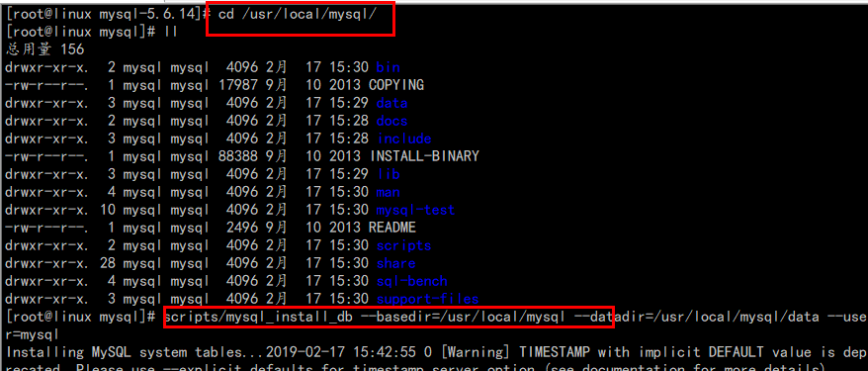
Task: Click the file size '17987' of COPYING
Action: coord(238,85)
